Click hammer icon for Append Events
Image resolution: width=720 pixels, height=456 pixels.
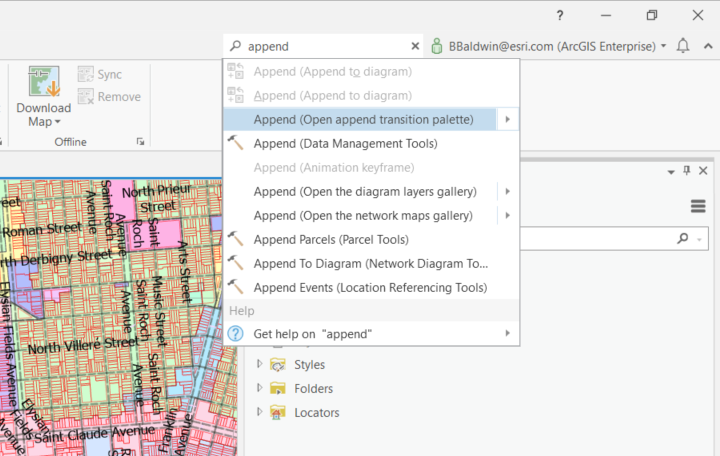(x=236, y=287)
